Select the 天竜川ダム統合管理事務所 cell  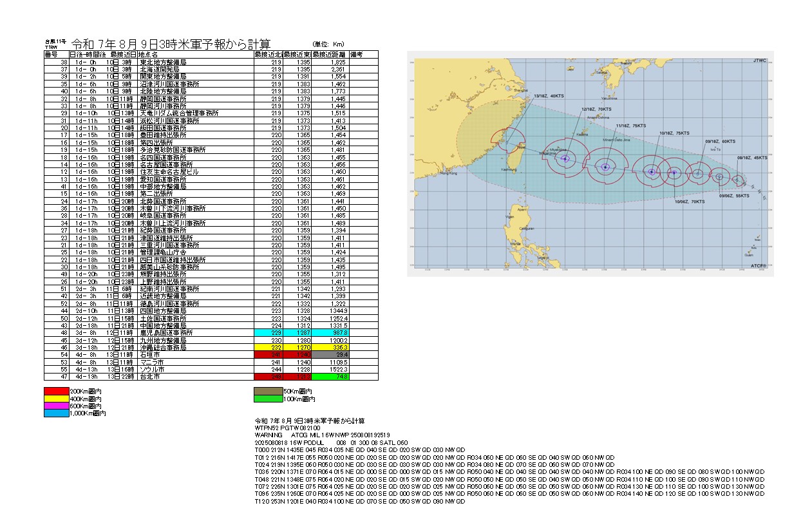tap(196, 113)
